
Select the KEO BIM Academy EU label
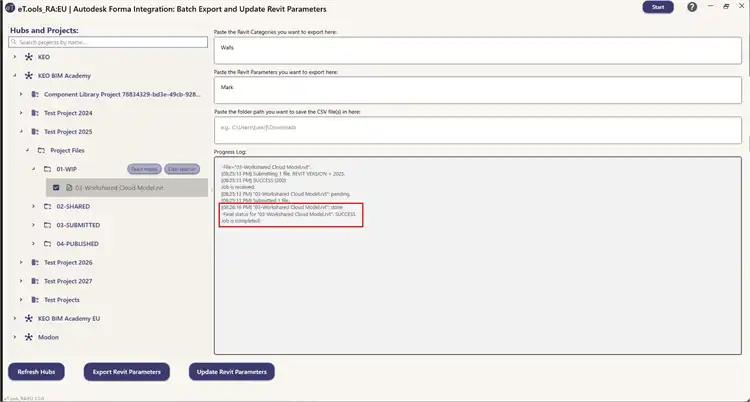pyautogui.click(x=69, y=318)
